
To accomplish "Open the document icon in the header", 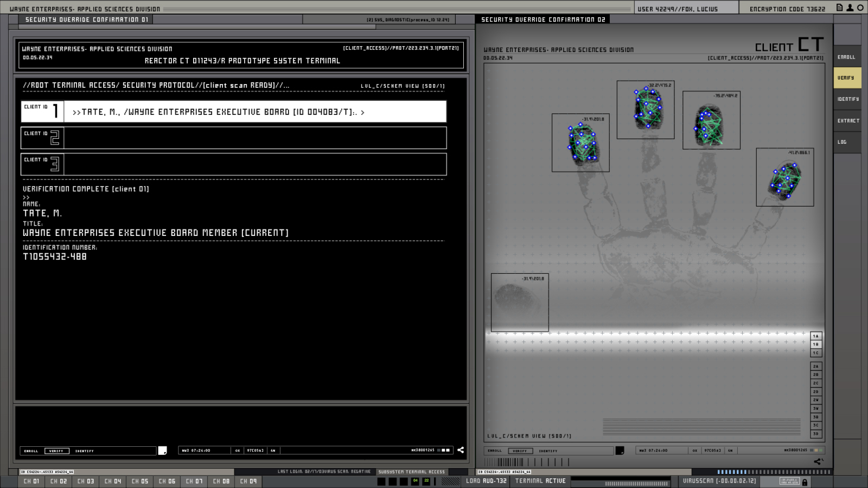I will coord(839,8).
